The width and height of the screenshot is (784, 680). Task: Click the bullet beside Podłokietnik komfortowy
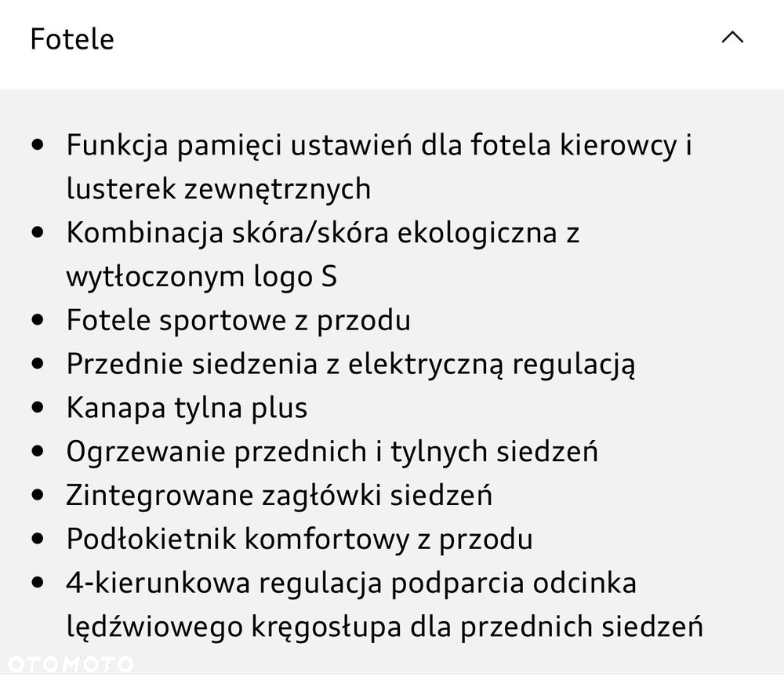pos(38,539)
